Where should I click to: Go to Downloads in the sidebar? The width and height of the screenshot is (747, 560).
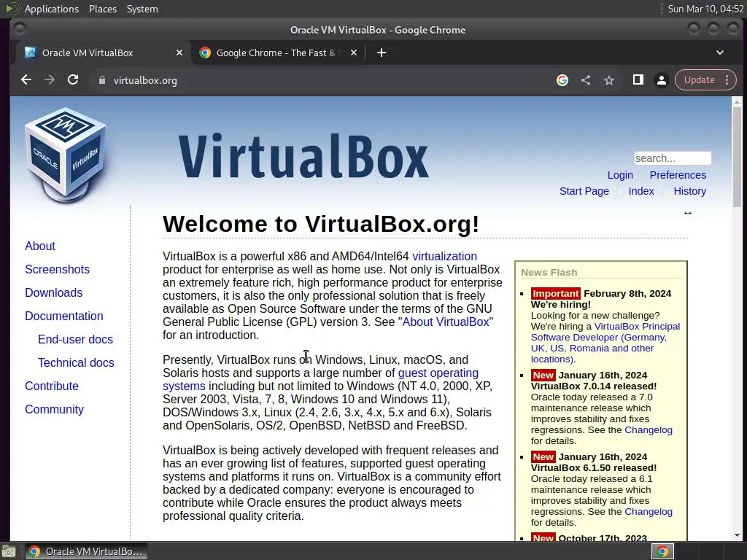(x=53, y=293)
